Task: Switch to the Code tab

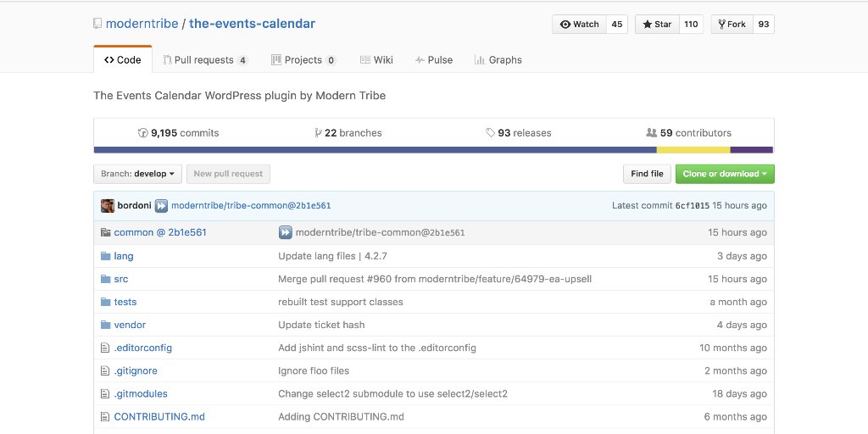Action: pos(122,60)
